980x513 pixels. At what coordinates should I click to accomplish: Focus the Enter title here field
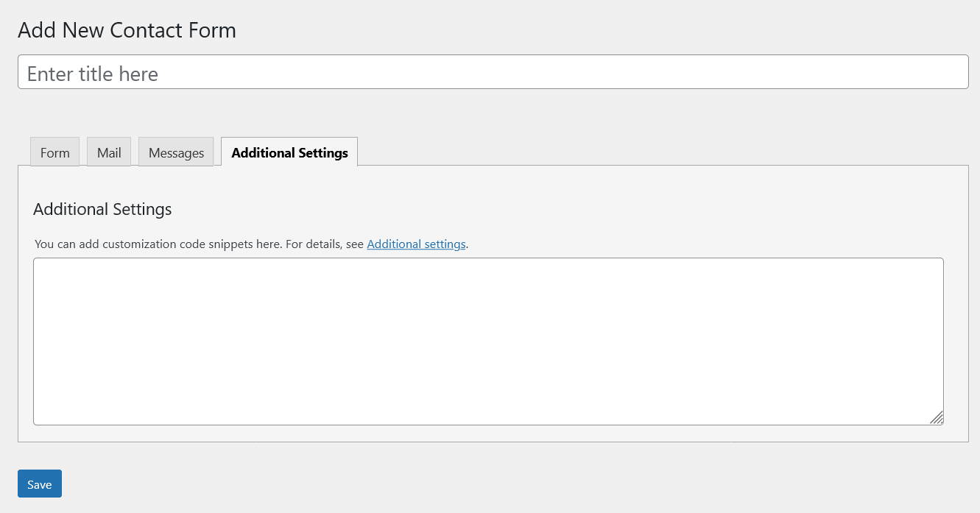click(x=493, y=72)
